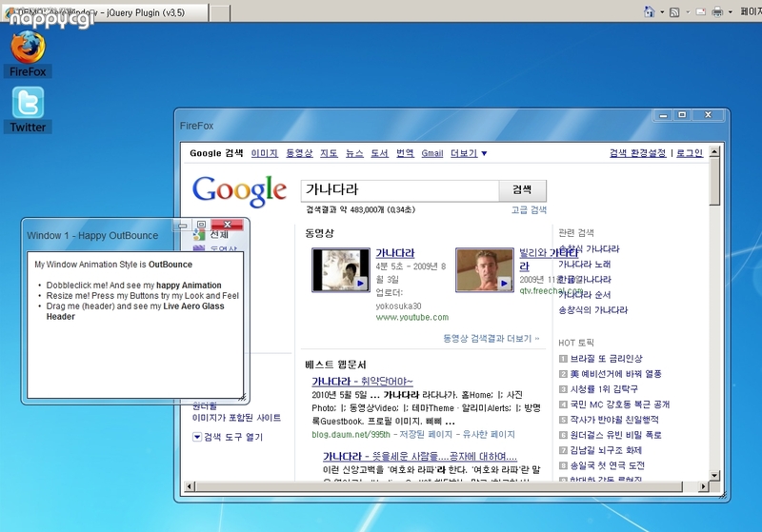Expand the 더보기 dropdown menu

[469, 153]
